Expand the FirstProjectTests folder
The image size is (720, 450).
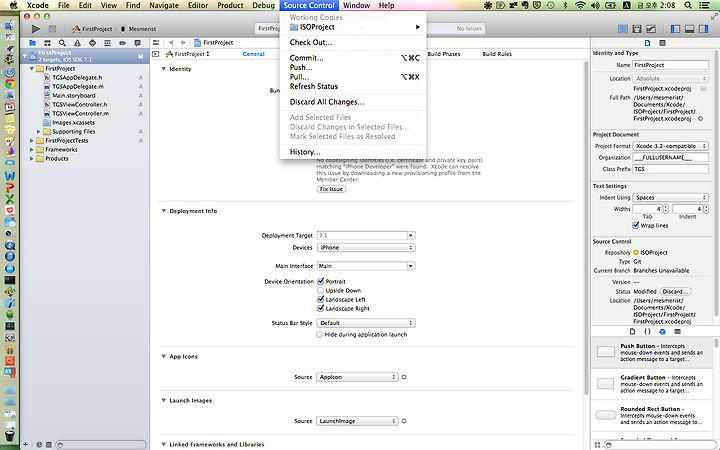[x=32, y=141]
